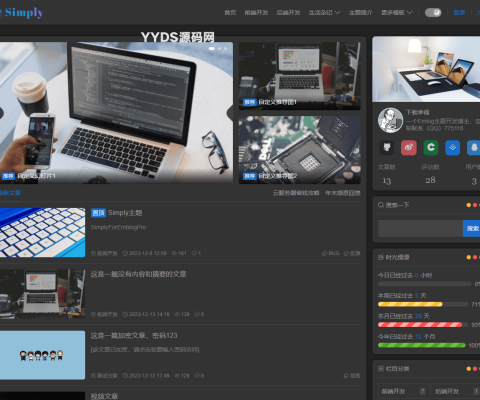This screenshot has width=480, height=400.
Task: Open the red Weibo social icon
Action: (409, 148)
